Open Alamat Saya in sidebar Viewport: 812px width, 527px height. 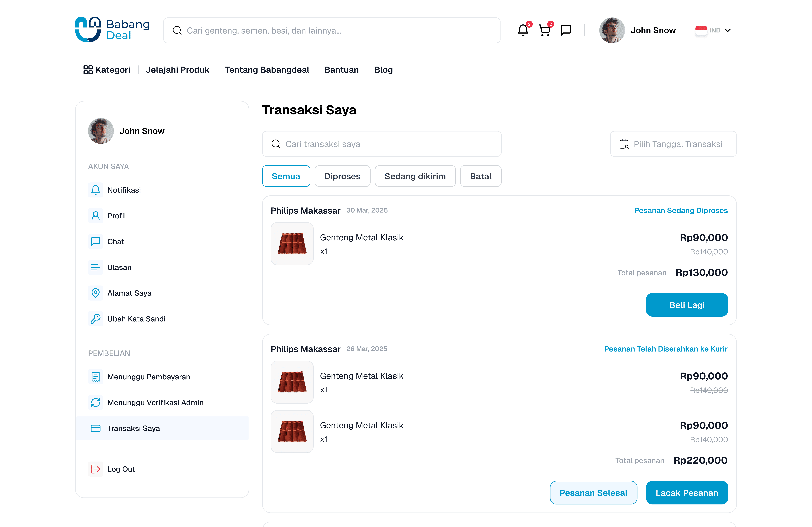pyautogui.click(x=129, y=293)
